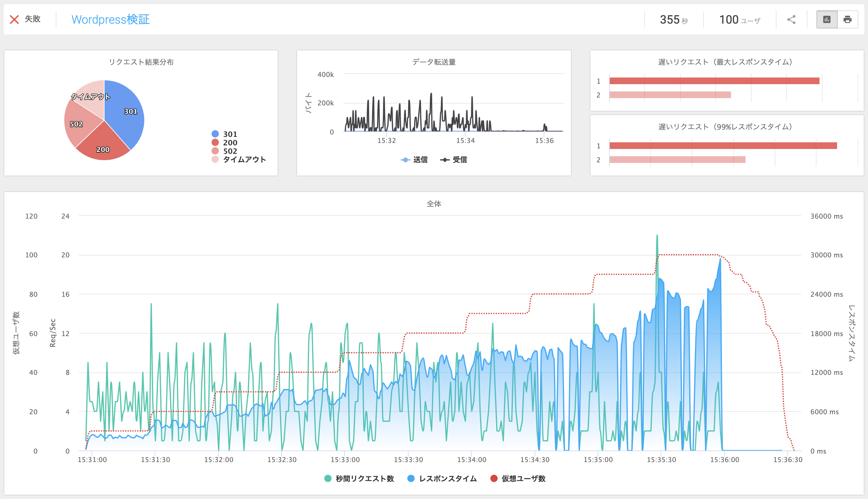Click the share icon in the header
Image resolution: width=868 pixels, height=499 pixels.
791,20
